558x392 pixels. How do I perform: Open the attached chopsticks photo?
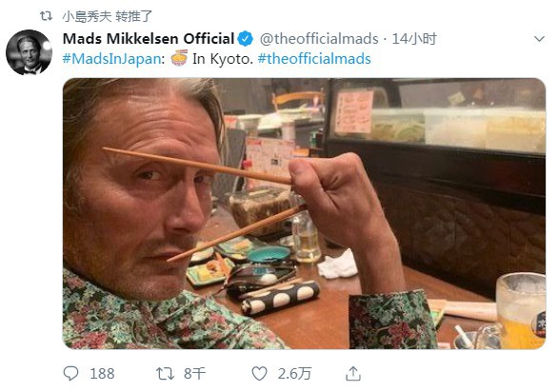304,213
